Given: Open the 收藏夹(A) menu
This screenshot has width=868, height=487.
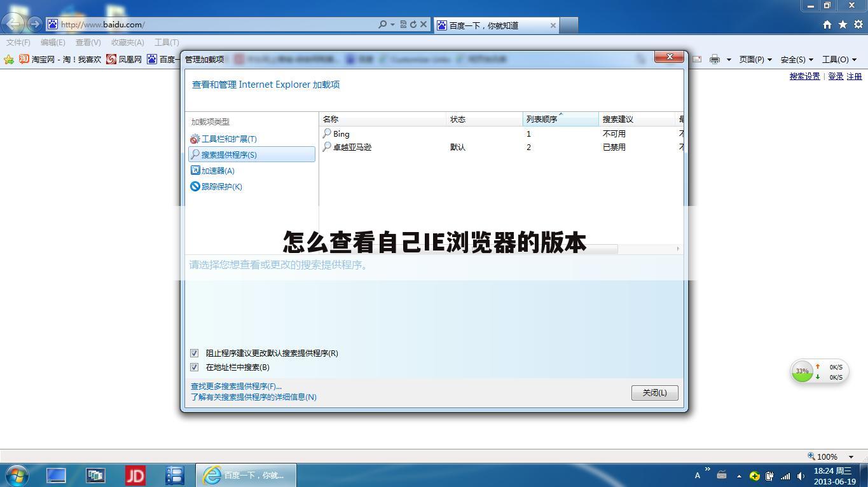Looking at the screenshot, I should (128, 42).
